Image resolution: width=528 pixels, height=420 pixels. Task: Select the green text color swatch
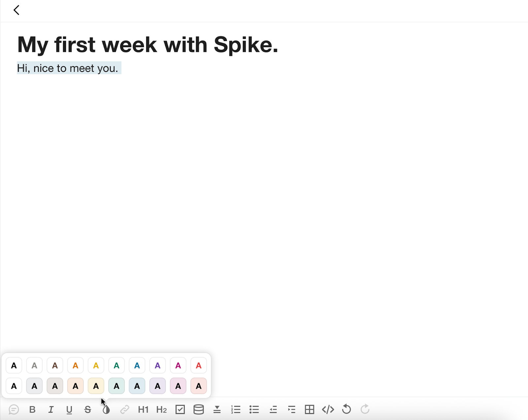pyautogui.click(x=116, y=365)
